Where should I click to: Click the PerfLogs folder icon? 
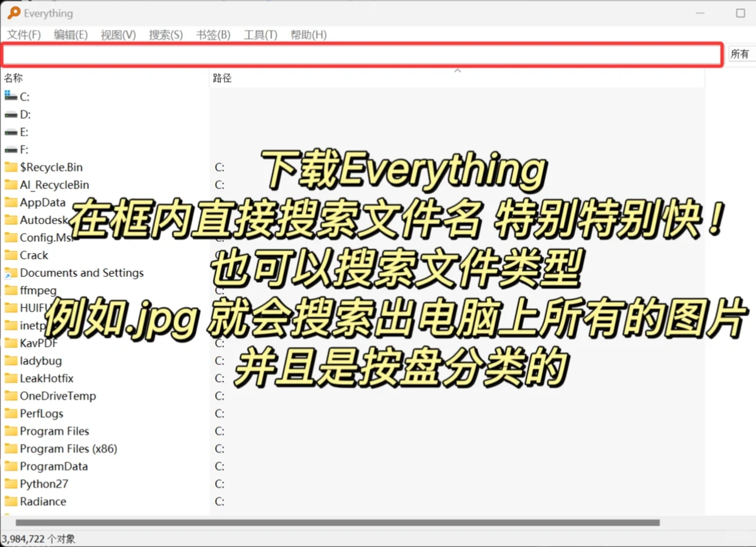pos(11,413)
